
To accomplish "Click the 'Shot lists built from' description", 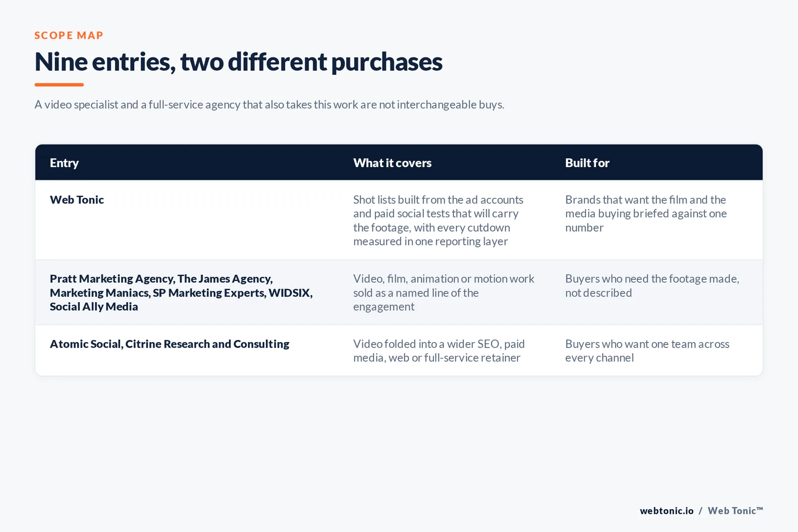I will (438, 220).
